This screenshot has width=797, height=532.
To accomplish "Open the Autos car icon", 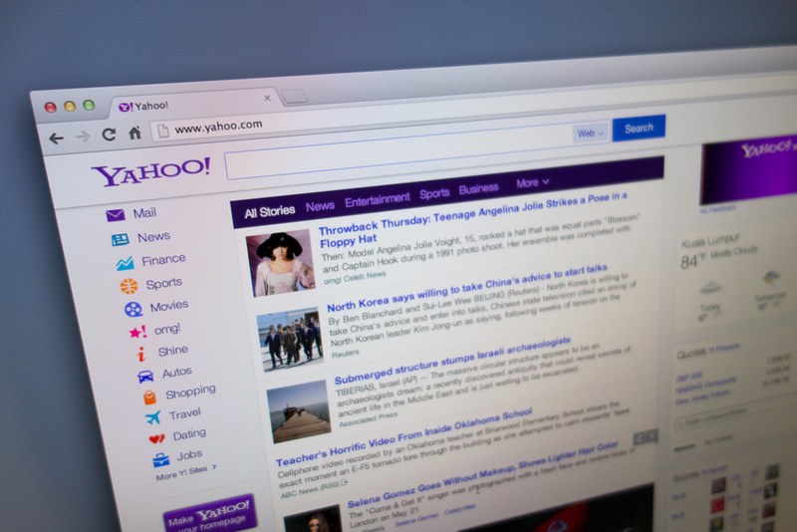I will coord(145,376).
